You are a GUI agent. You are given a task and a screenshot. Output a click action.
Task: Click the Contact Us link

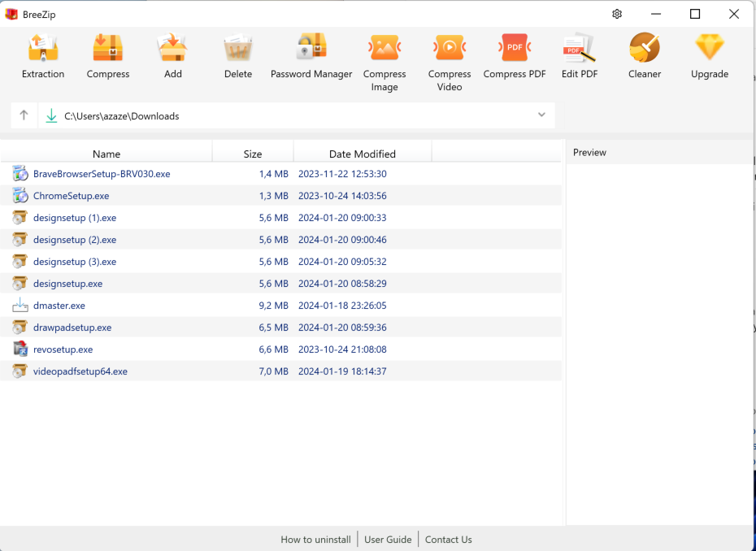[448, 539]
